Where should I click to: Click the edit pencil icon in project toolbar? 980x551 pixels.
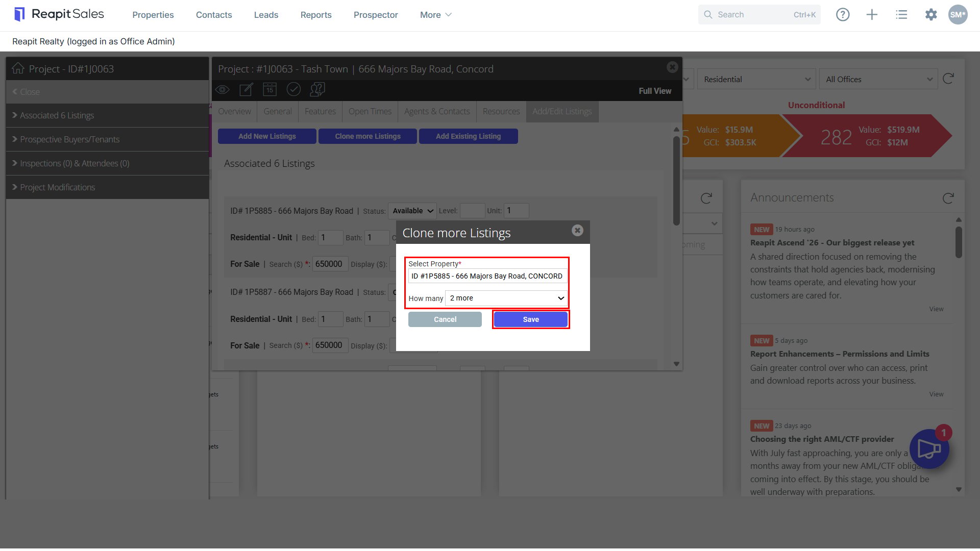point(246,90)
